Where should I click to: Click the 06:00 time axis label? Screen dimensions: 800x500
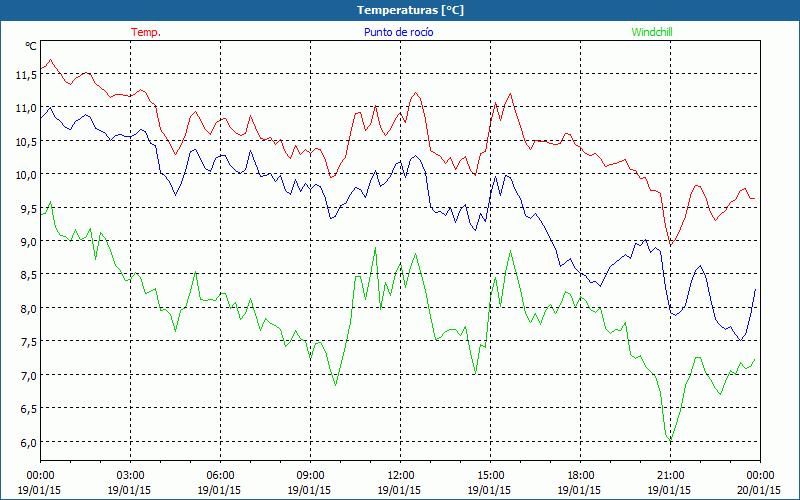[220, 476]
